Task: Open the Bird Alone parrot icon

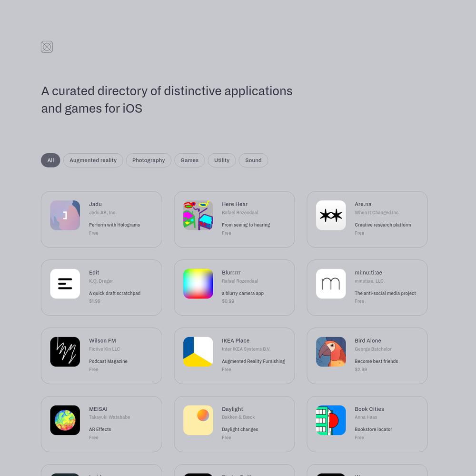Action: (x=331, y=352)
